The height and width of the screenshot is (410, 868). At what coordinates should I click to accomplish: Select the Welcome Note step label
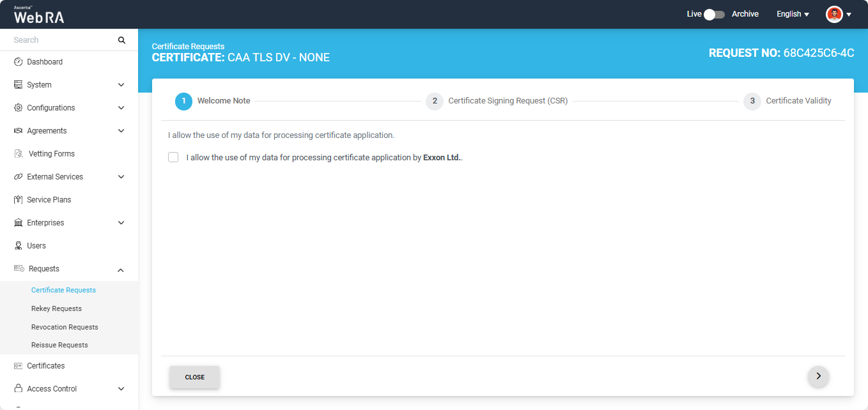click(224, 101)
